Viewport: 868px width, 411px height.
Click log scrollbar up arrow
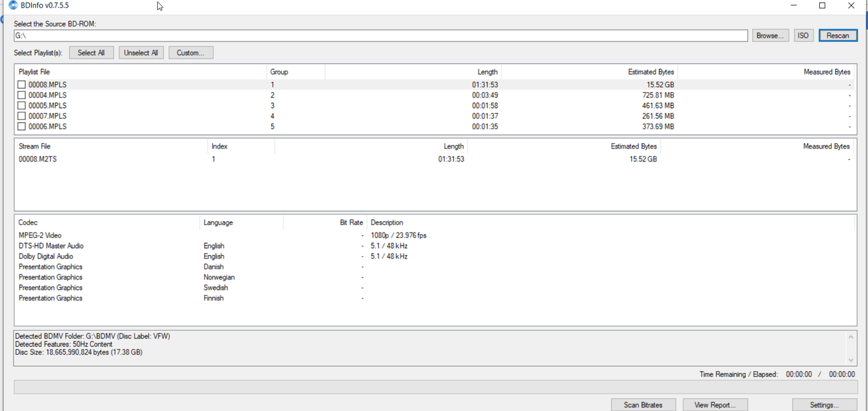(x=850, y=337)
